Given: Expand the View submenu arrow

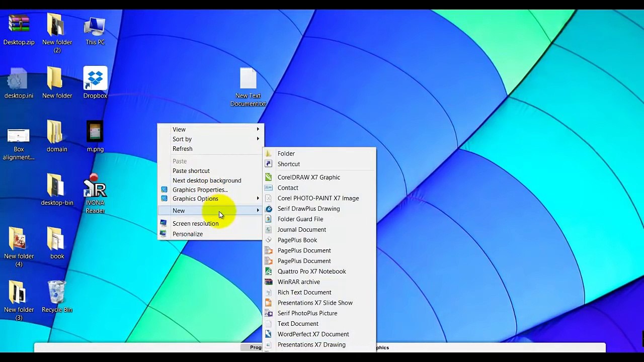Looking at the screenshot, I should 258,129.
